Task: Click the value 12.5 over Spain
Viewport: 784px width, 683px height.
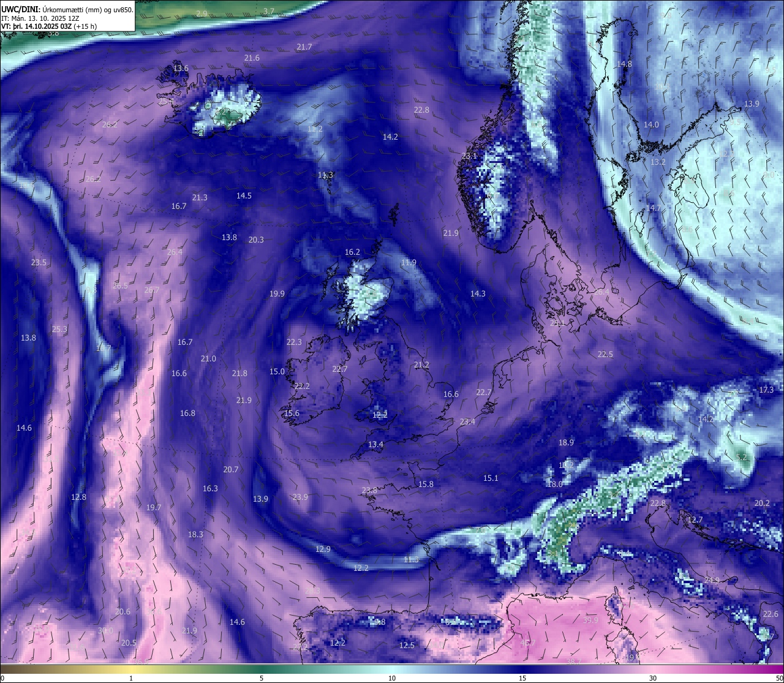Action: (x=407, y=645)
